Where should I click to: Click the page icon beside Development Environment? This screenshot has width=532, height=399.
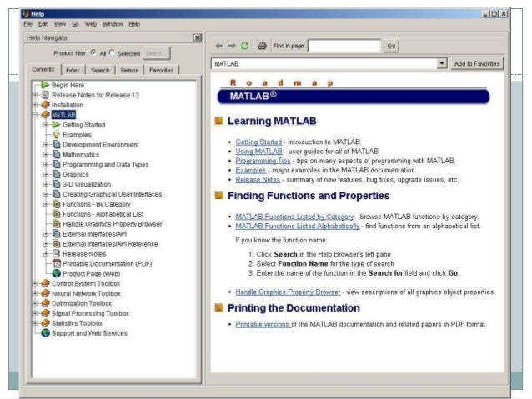(57, 144)
